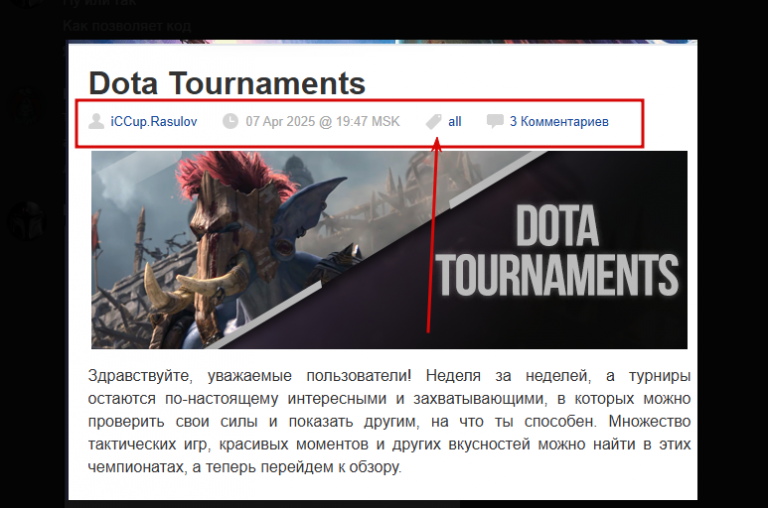This screenshot has height=508, width=768.
Task: Click the date '07 Apr 2025 @ 19:47 MSK'
Action: coord(323,121)
